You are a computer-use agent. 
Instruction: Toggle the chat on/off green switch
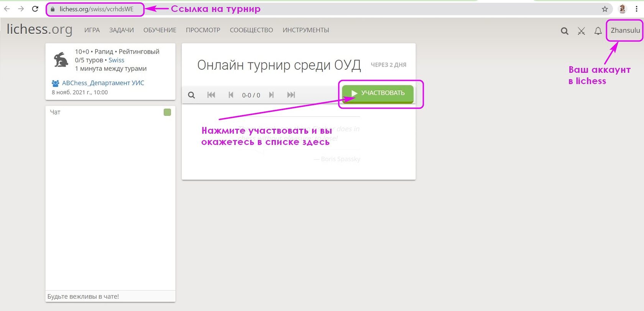pyautogui.click(x=168, y=112)
